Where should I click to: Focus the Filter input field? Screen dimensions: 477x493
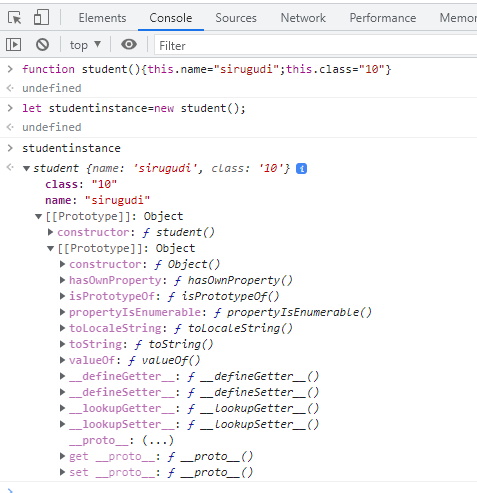click(x=315, y=45)
